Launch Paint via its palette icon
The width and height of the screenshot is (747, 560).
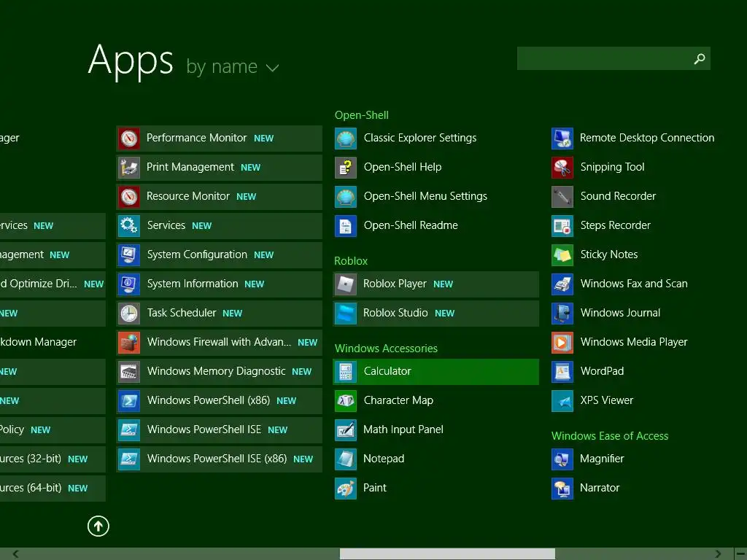click(x=345, y=488)
